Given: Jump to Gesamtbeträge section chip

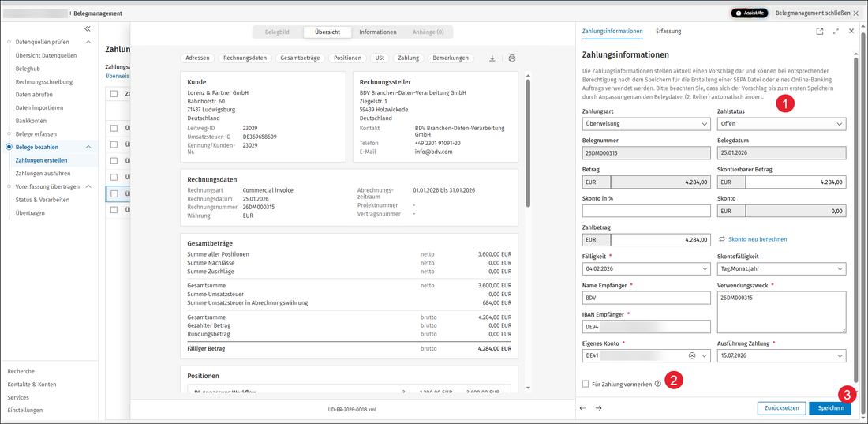Looking at the screenshot, I should 300,58.
